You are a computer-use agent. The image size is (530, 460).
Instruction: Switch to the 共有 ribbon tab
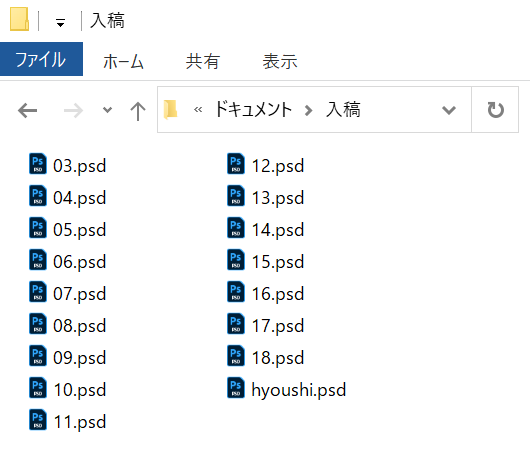pos(203,62)
